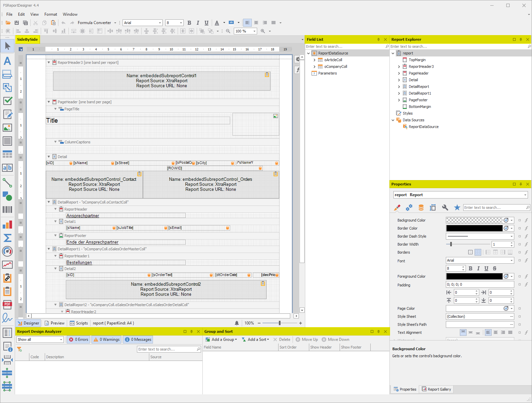The height and width of the screenshot is (403, 532).
Task: Toggle 0 Warnings filter
Action: [107, 340]
